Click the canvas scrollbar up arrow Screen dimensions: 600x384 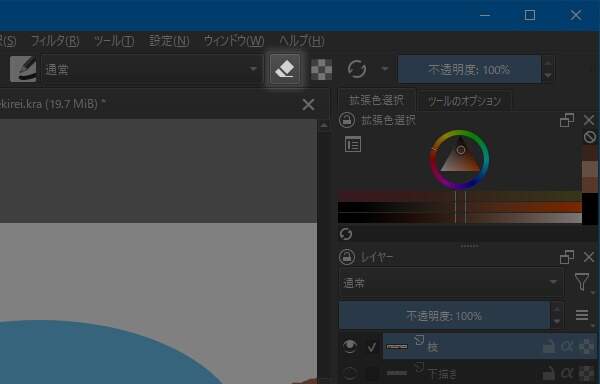[324, 125]
